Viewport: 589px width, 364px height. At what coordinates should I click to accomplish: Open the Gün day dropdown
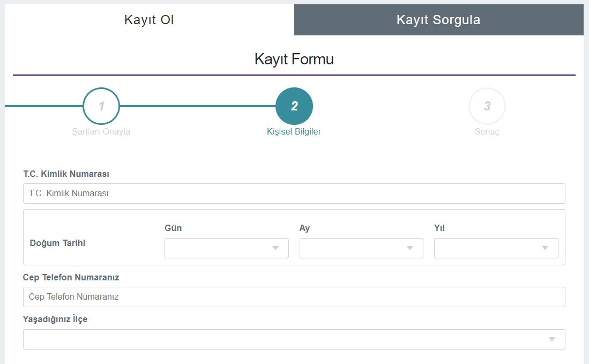226,248
